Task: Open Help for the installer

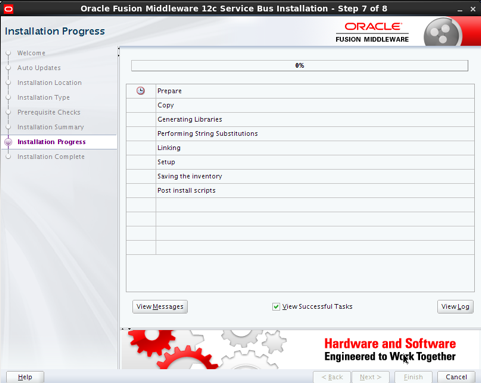Action: point(25,377)
